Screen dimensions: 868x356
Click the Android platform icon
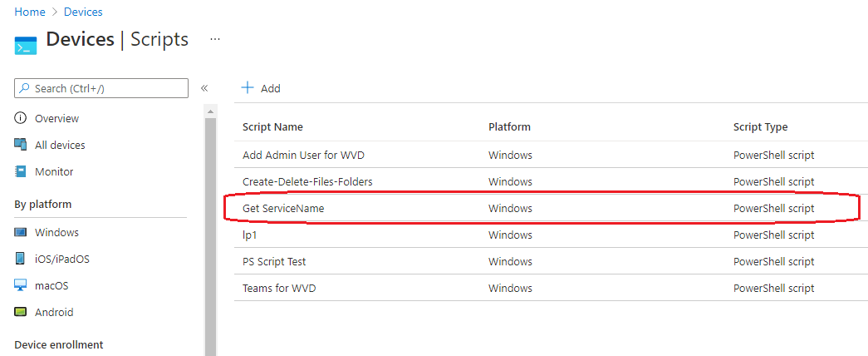point(21,312)
